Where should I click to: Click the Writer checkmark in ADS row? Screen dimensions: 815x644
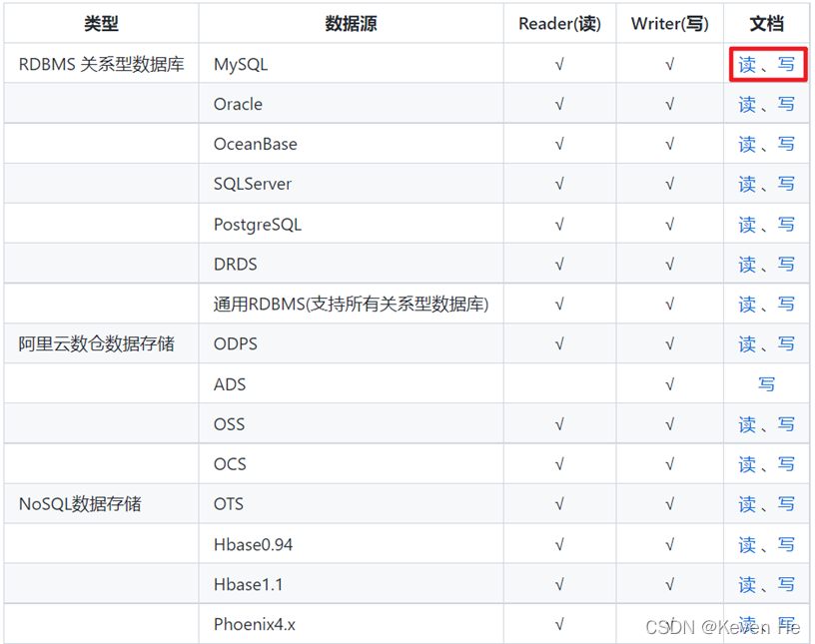pyautogui.click(x=670, y=384)
